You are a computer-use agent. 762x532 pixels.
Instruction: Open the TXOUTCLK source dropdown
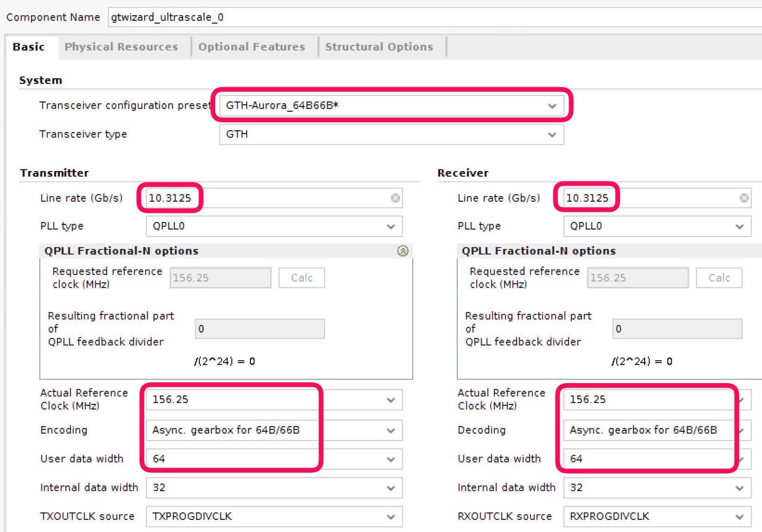tap(391, 517)
